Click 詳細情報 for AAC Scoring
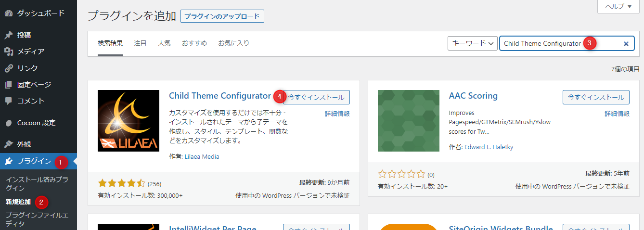Screen dimensions: 644x230 (618, 114)
